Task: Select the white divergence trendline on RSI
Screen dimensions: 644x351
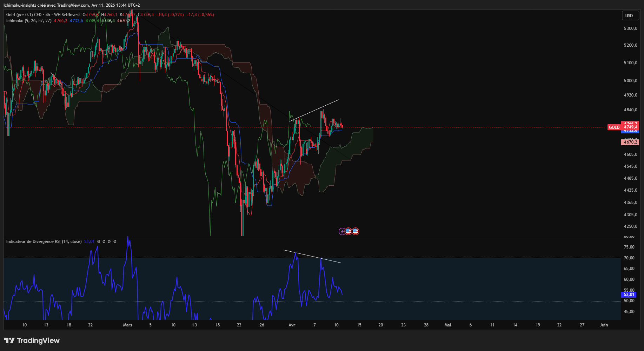Action: [312, 256]
